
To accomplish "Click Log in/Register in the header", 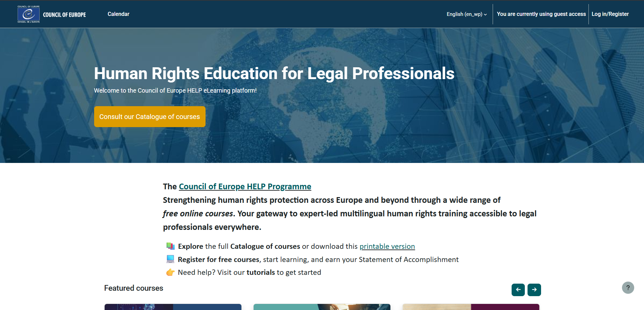I will point(610,14).
